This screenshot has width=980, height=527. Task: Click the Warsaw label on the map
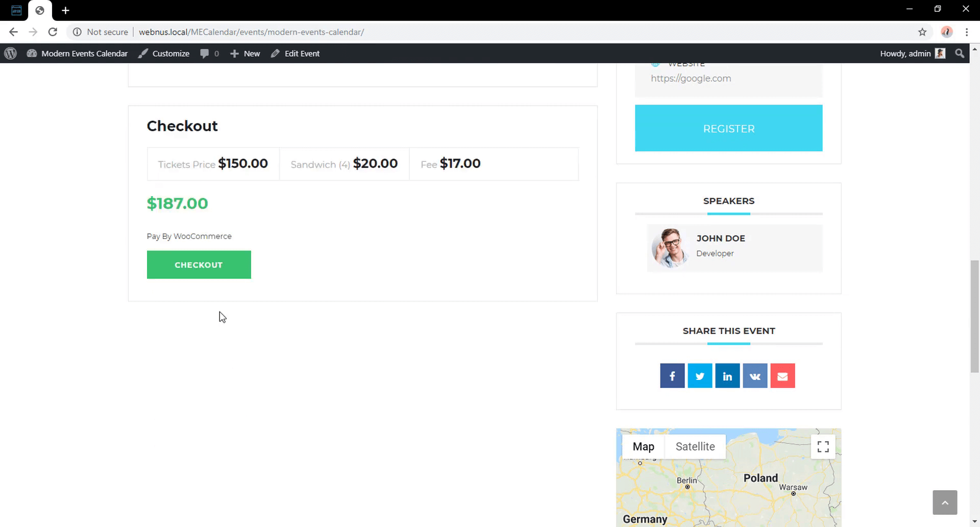coord(793,487)
